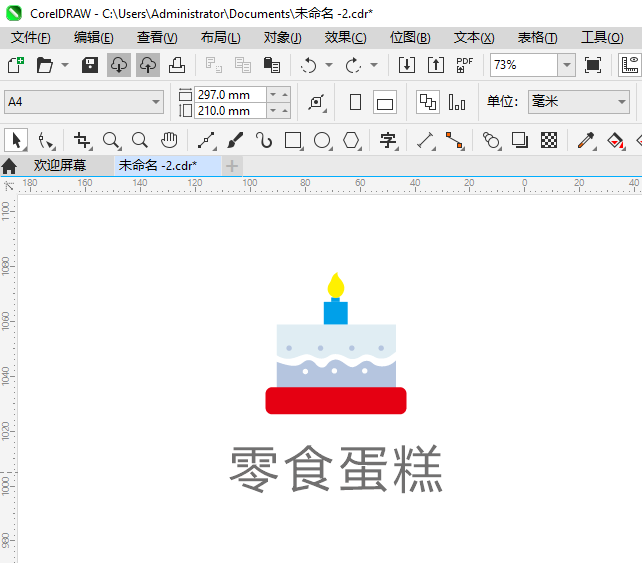
Task: Click the Print icon
Action: pyautogui.click(x=177, y=65)
